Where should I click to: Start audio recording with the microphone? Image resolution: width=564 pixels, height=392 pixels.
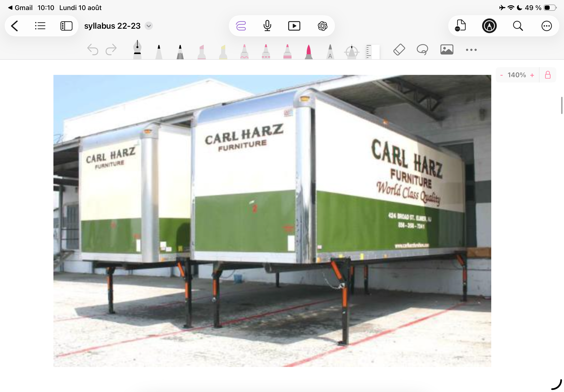point(267,26)
